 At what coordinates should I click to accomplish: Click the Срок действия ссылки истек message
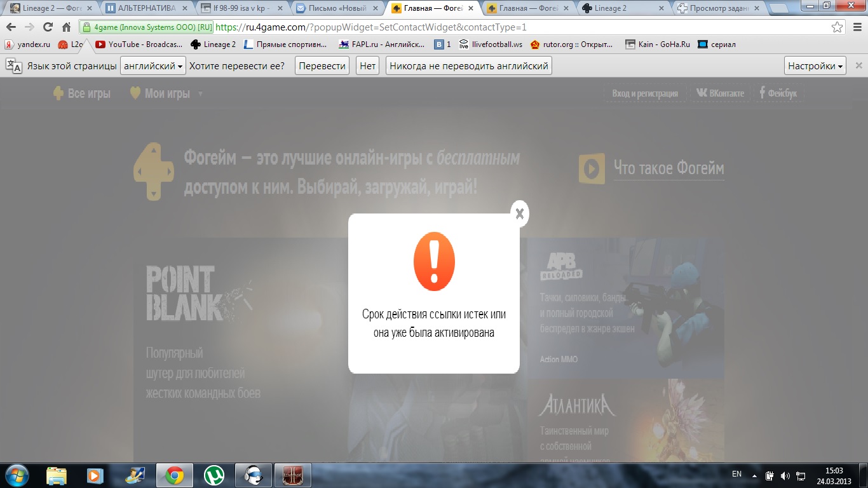pyautogui.click(x=434, y=323)
